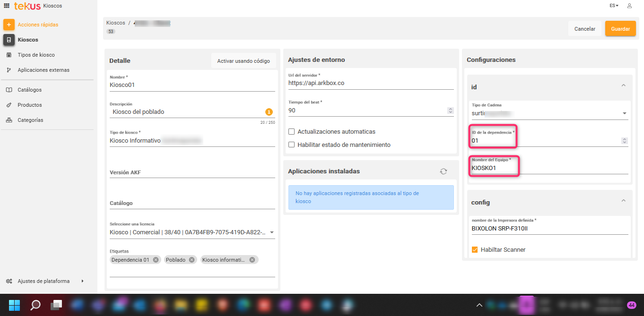
Task: Collapse the id configuration section
Action: point(623,85)
